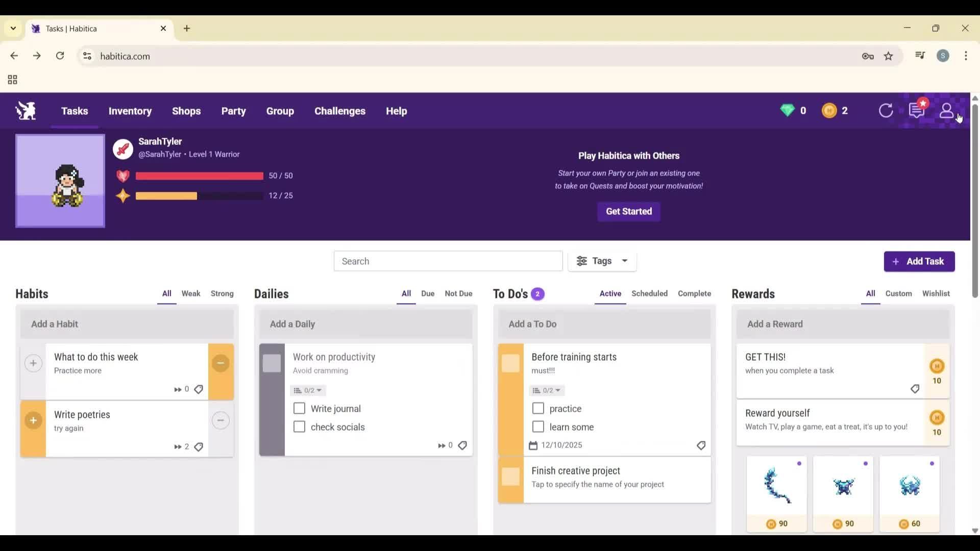
Task: Click the experience progress bar
Action: (x=199, y=195)
